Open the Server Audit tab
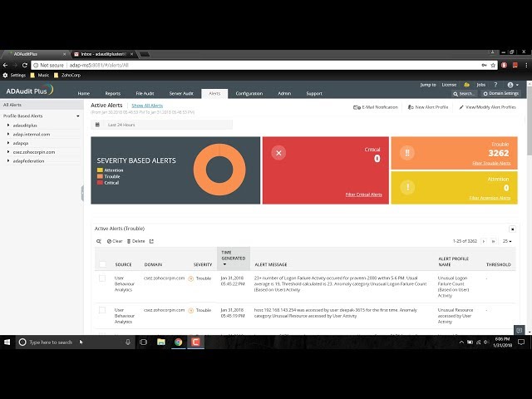 click(x=181, y=93)
